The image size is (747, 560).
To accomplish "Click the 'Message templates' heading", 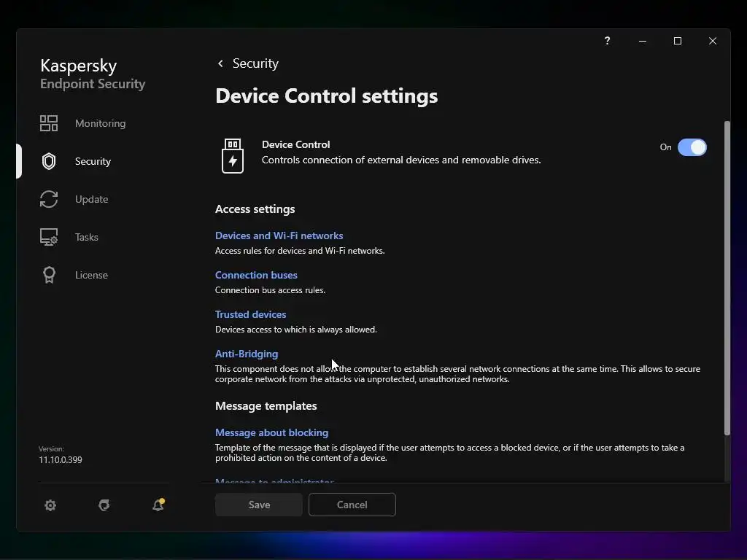I will [x=266, y=406].
